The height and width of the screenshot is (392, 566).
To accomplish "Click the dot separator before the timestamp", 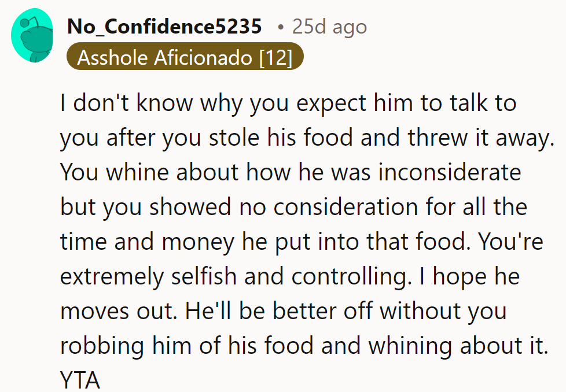I will click(280, 27).
